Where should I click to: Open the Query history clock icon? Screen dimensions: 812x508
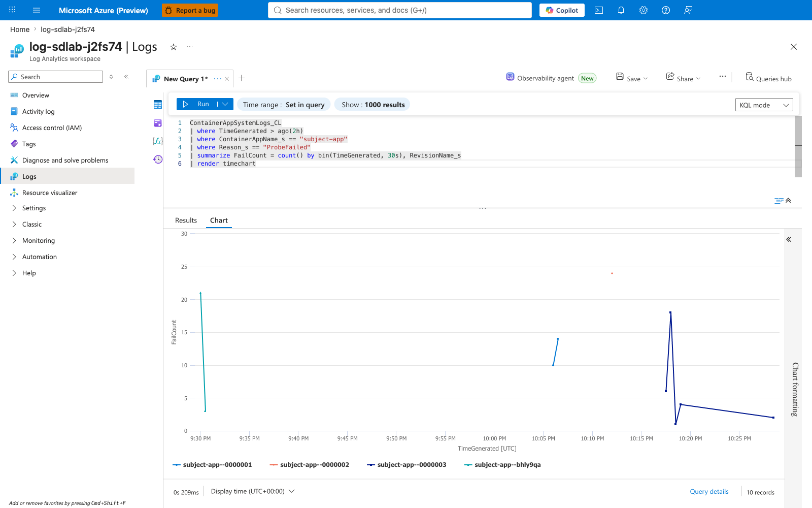click(x=158, y=160)
